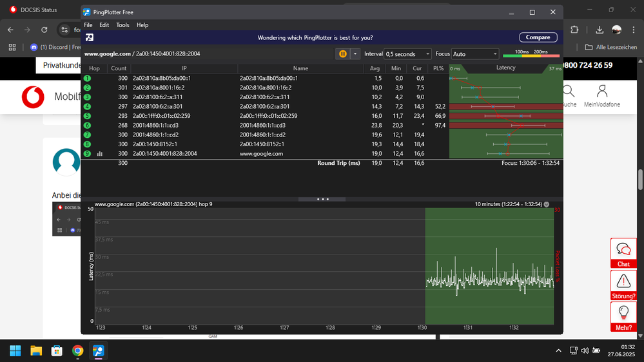644x362 pixels.
Task: Click the 100ms 200ms latency color scale
Action: (531, 53)
